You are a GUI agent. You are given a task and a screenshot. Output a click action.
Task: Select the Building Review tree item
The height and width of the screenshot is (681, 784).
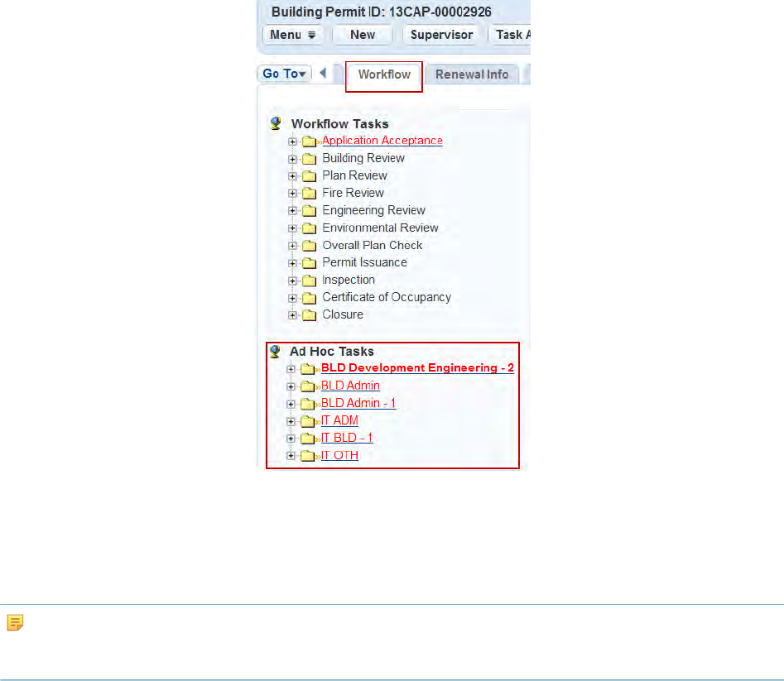pos(363,158)
